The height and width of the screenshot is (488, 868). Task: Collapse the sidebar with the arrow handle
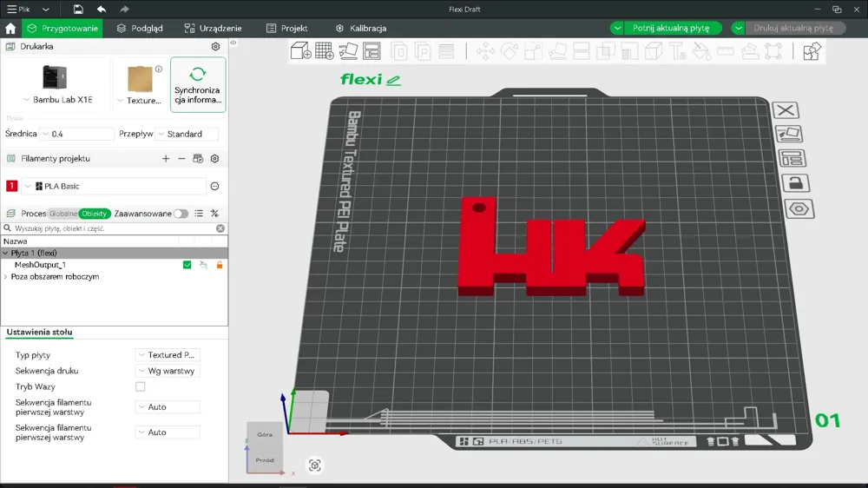233,43
